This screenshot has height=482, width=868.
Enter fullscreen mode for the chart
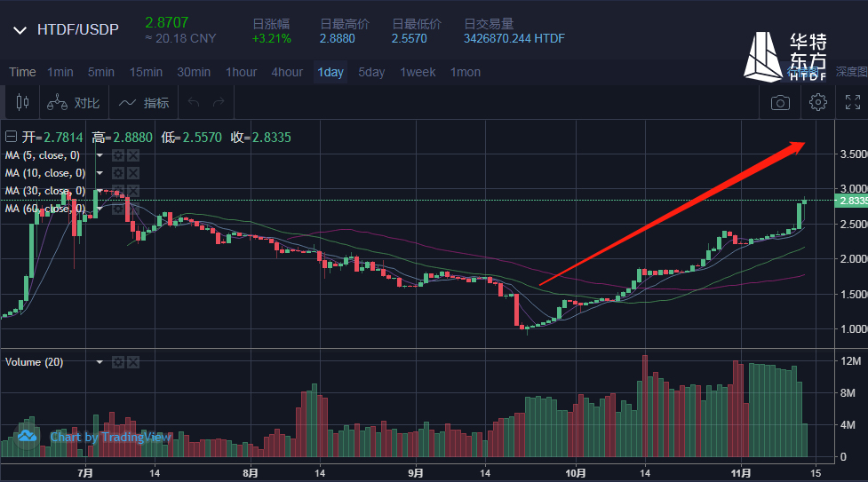pyautogui.click(x=852, y=103)
